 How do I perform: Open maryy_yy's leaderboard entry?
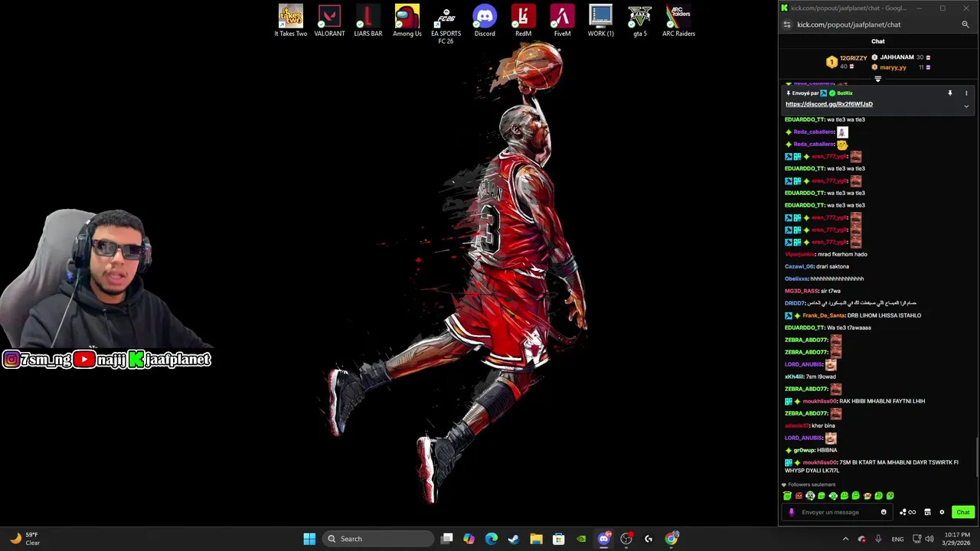coord(901,67)
